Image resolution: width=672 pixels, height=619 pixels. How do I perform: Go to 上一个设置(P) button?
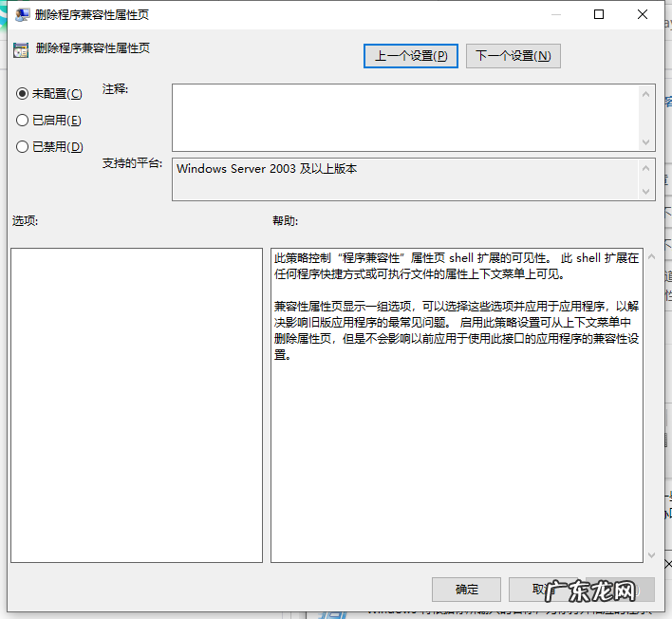coord(411,56)
